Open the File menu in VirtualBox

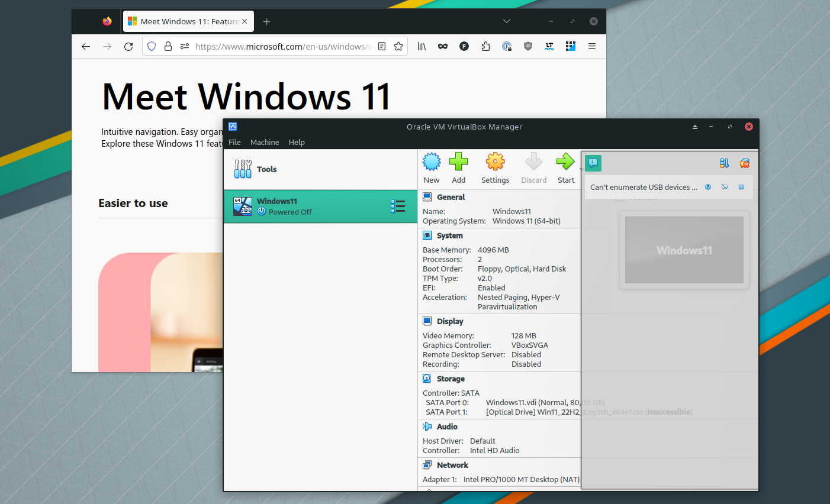coord(234,142)
